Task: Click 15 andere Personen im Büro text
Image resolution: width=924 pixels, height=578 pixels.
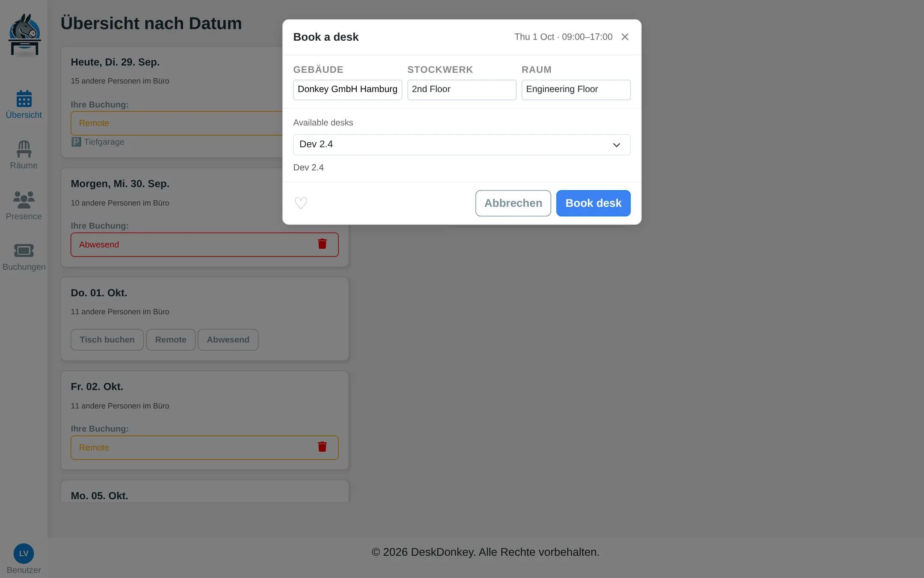Action: [120, 81]
